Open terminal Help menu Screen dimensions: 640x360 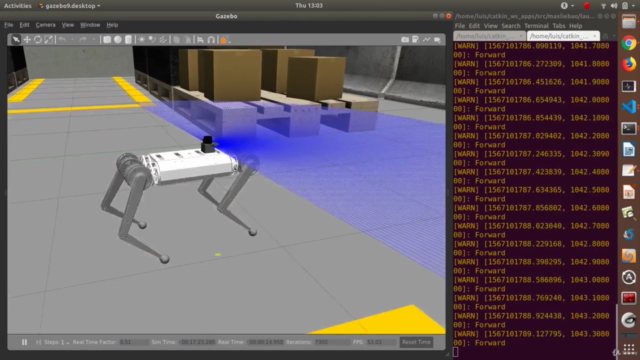click(576, 26)
